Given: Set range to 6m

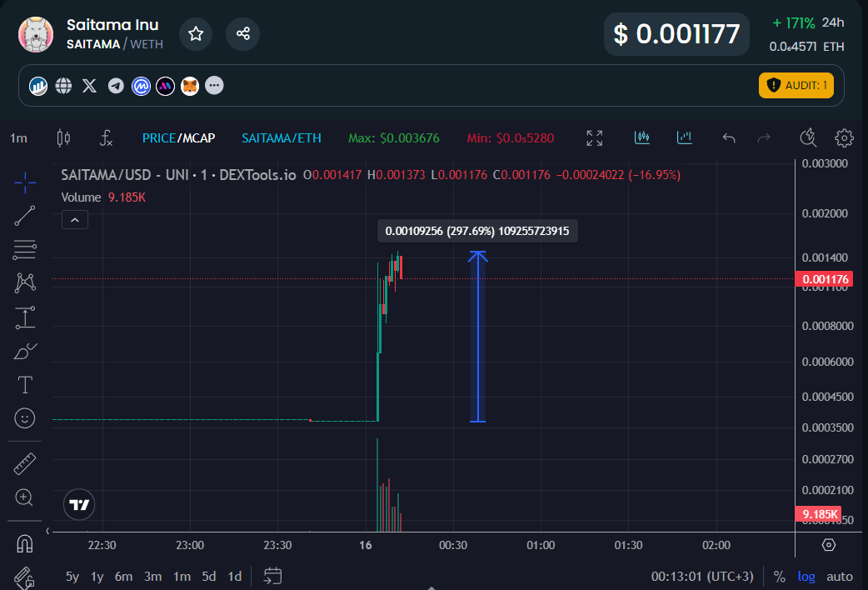Looking at the screenshot, I should tap(123, 577).
